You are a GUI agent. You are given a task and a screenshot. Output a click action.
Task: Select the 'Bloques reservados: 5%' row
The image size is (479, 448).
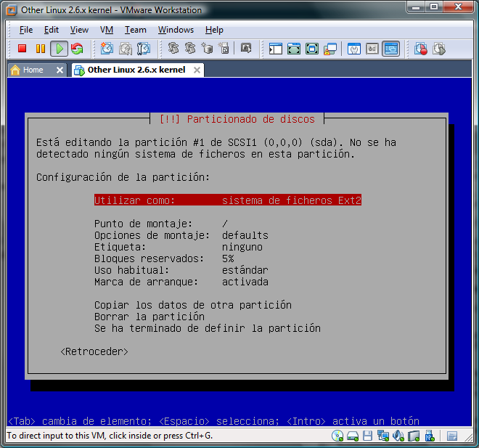click(x=164, y=258)
